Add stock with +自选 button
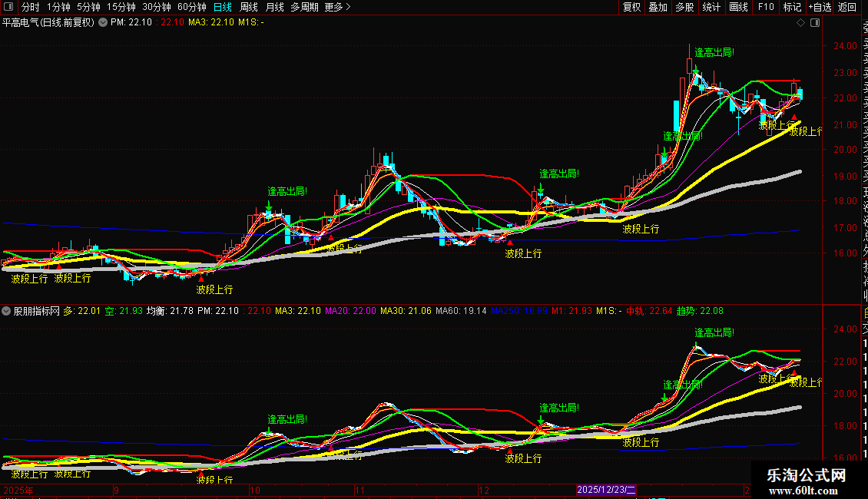 (x=820, y=7)
